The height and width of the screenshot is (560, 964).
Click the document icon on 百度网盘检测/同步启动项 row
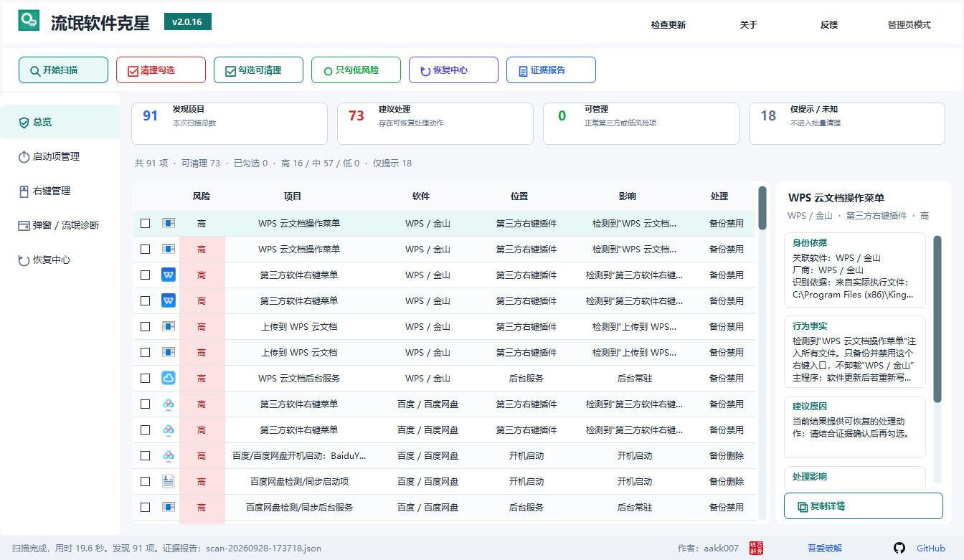pos(169,481)
